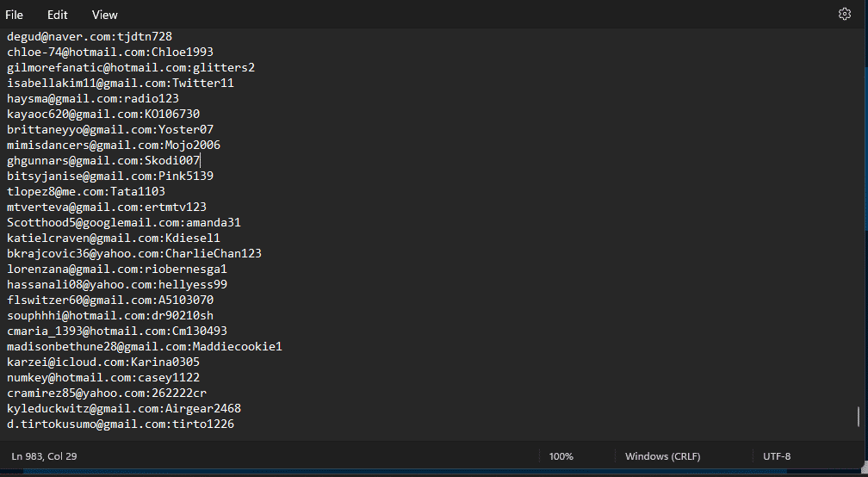
Task: Click the UTF-8 encoding indicator
Action: [777, 456]
